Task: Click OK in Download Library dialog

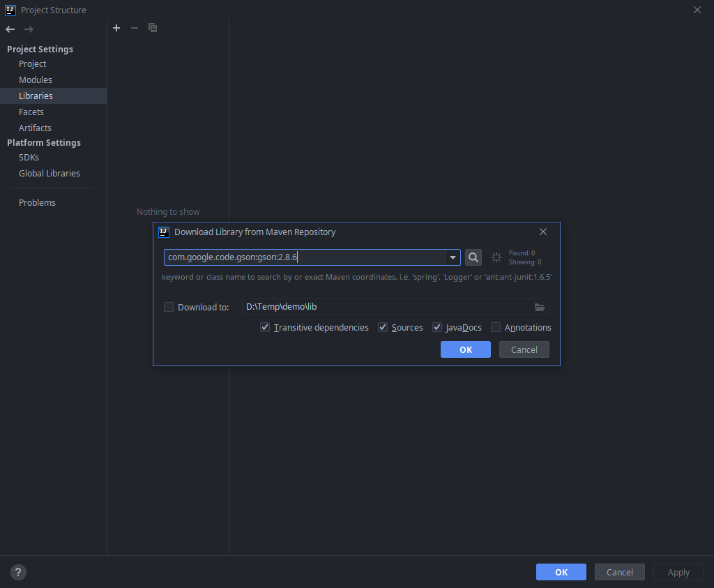Action: [465, 349]
